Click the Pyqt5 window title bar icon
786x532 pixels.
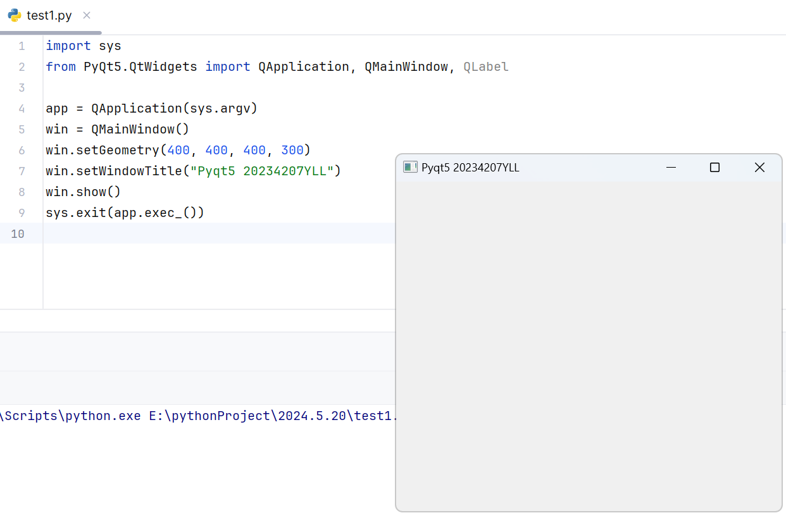(x=410, y=167)
